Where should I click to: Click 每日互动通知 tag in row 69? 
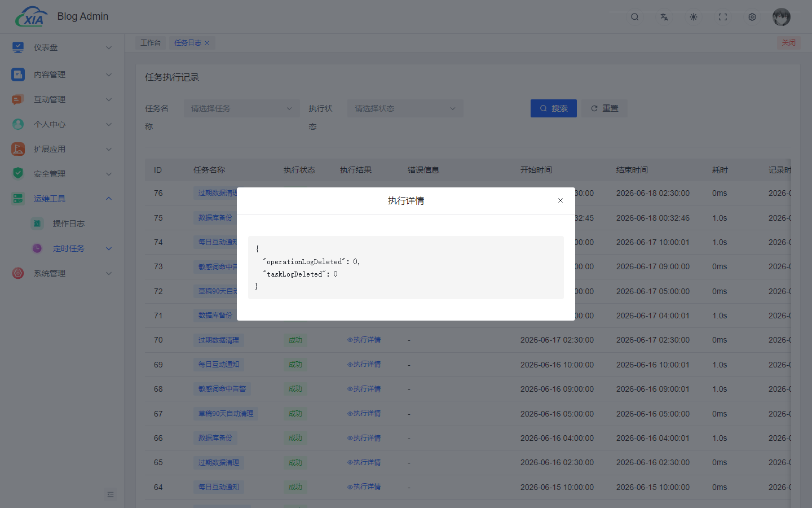[x=219, y=365]
